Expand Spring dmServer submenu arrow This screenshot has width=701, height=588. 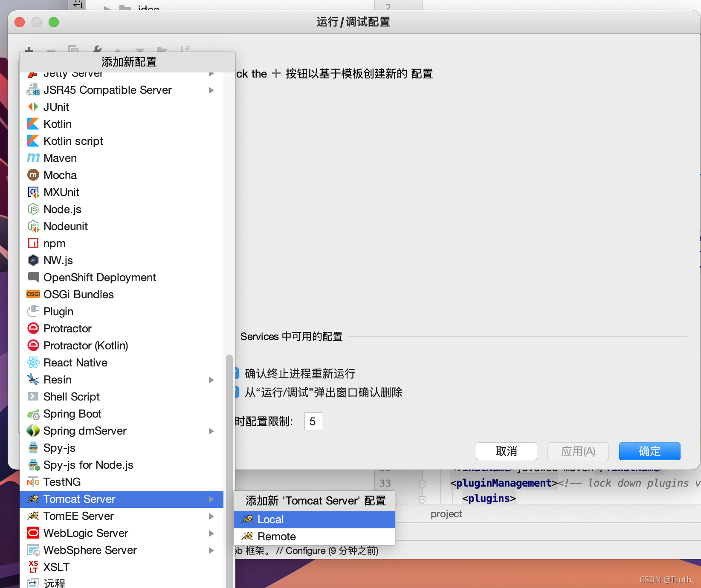coord(211,431)
